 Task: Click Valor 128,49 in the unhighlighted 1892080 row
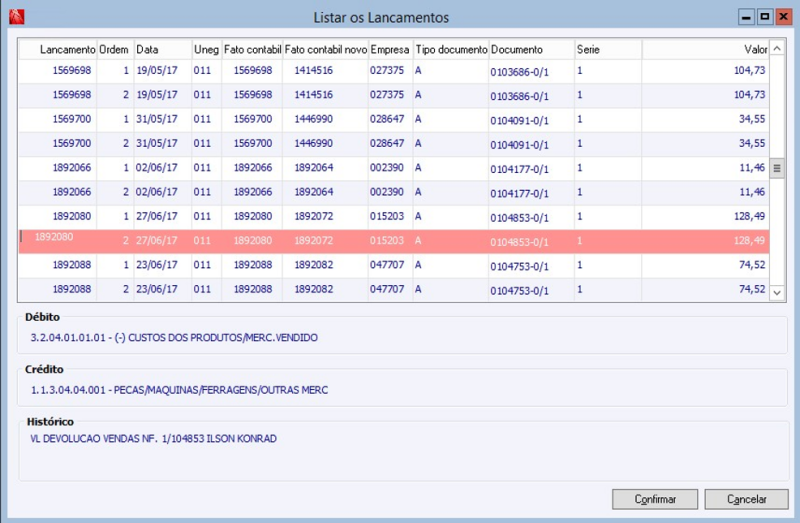click(749, 216)
